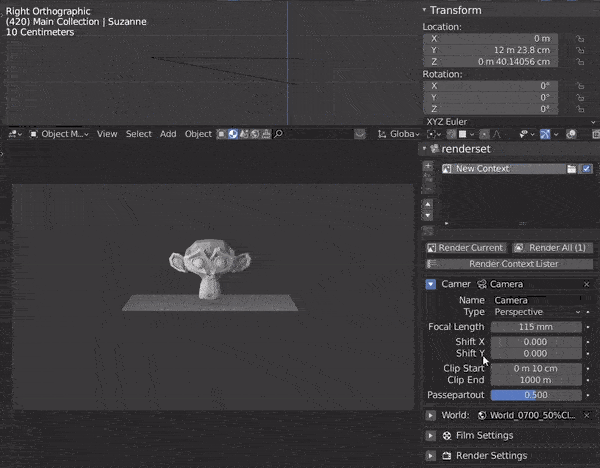The width and height of the screenshot is (600, 468).
Task: Toggle lock on Rotation Z
Action: [x=580, y=109]
